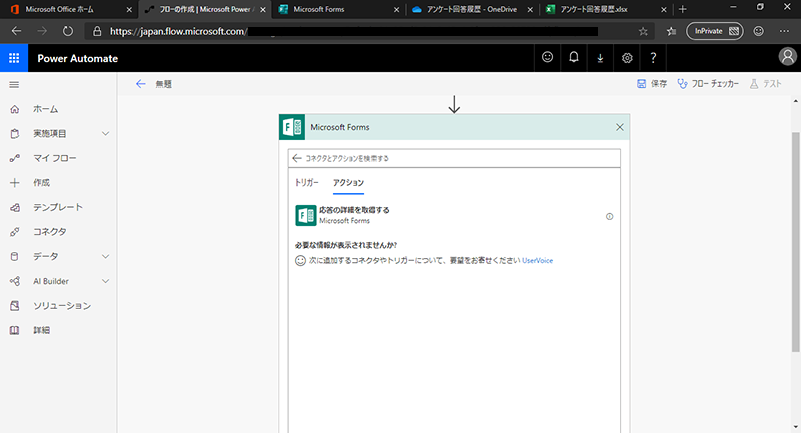Click the InPrivate badge
Image resolution: width=801 pixels, height=433 pixels.
(x=714, y=31)
